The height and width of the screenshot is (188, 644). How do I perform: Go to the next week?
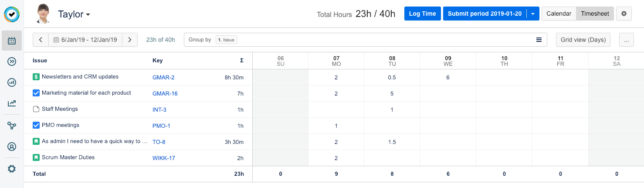point(130,40)
